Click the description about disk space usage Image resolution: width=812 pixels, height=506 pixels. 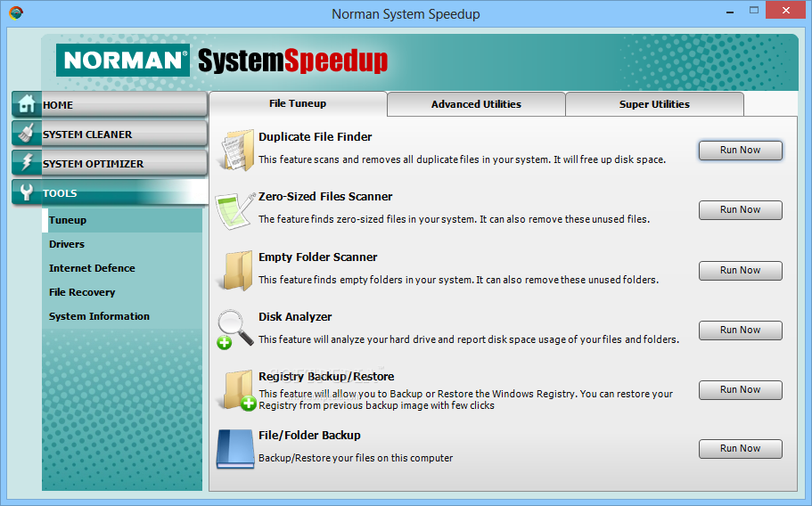pos(469,339)
